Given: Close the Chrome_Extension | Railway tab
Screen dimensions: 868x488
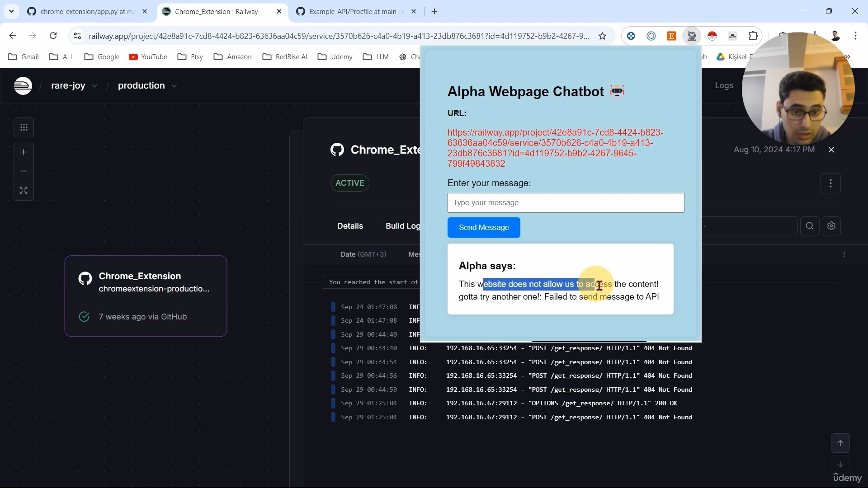Looking at the screenshot, I should point(279,12).
